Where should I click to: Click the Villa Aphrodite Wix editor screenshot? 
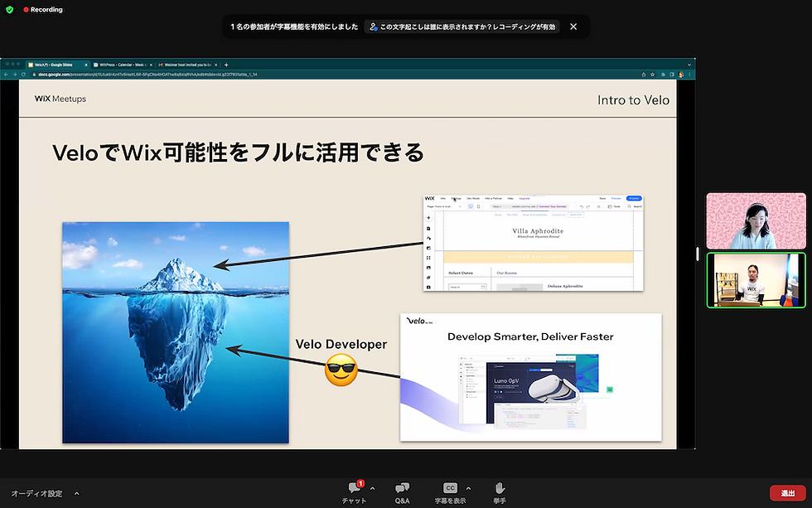tap(534, 243)
